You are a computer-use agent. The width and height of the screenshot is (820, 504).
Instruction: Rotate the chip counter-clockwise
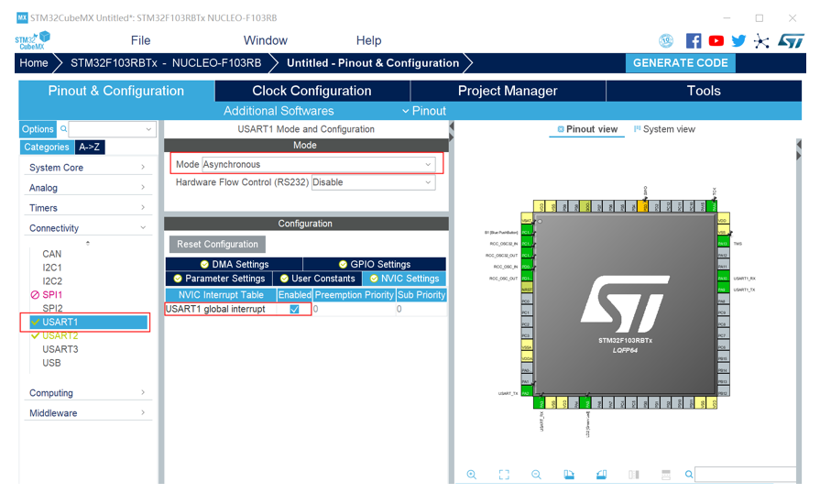601,474
